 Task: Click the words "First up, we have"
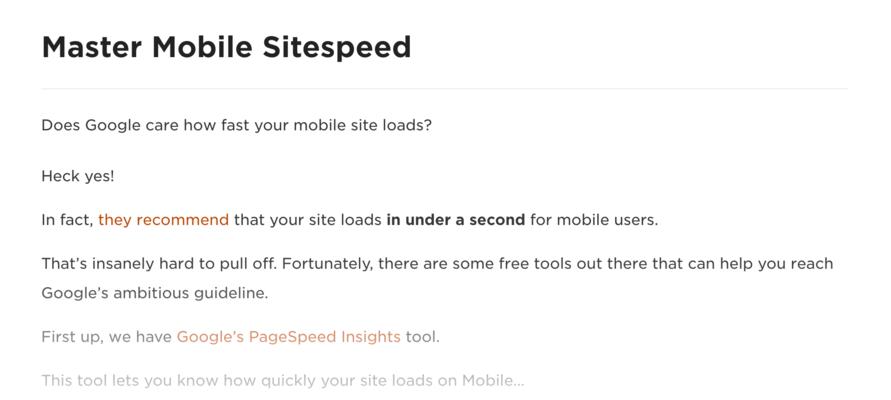click(x=107, y=337)
